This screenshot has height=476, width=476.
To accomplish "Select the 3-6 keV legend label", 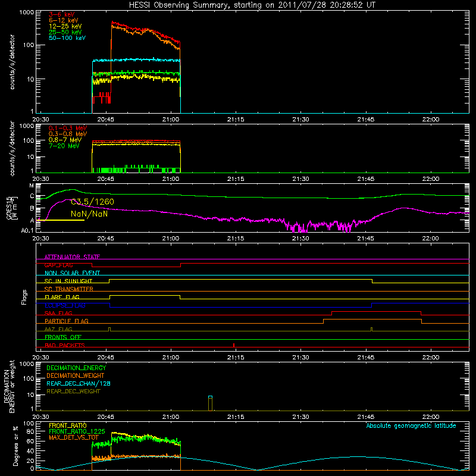I will click(x=62, y=14).
